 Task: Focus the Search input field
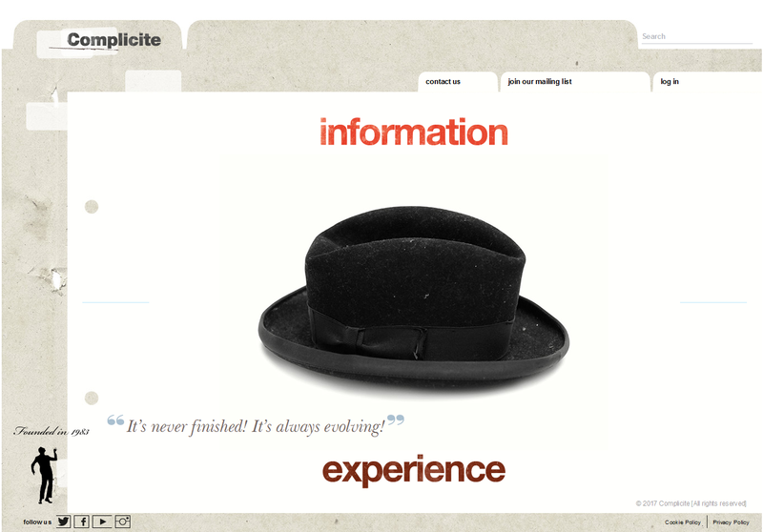[x=697, y=36]
